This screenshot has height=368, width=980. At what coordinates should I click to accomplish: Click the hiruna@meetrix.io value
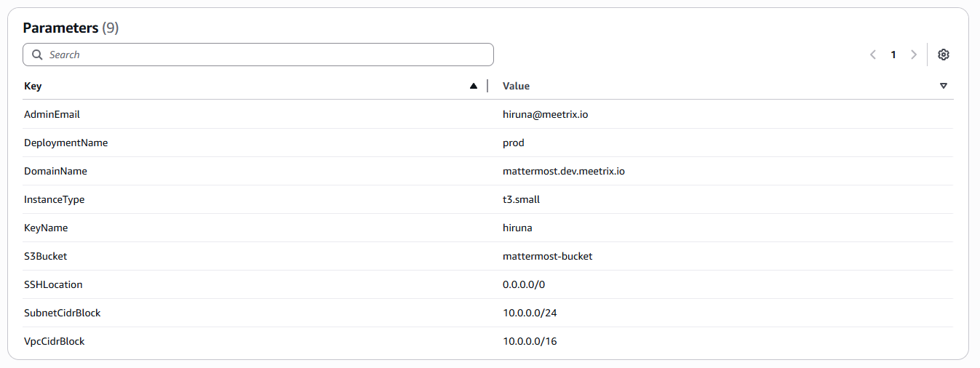point(545,114)
